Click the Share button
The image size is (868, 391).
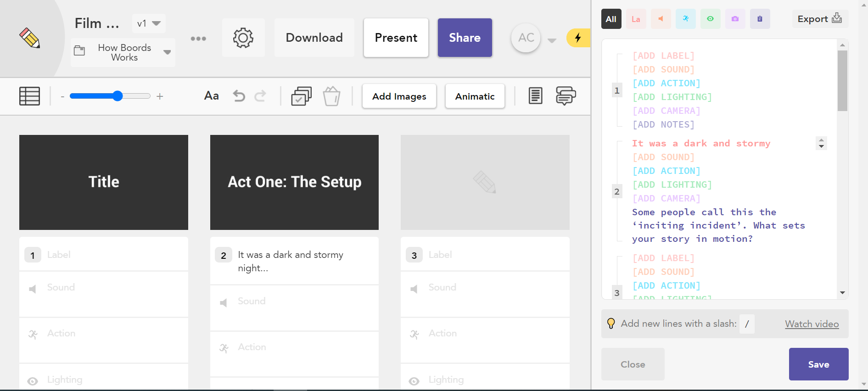(465, 38)
